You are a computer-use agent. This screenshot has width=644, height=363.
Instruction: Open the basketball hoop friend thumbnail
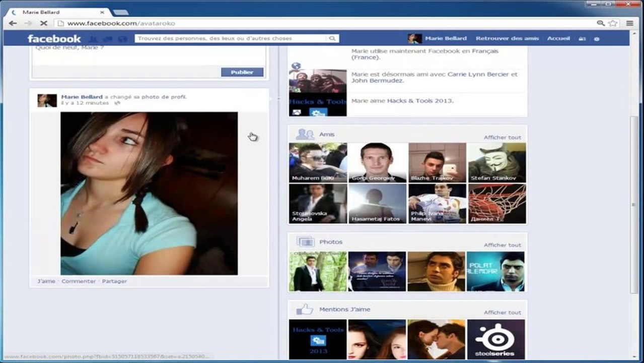tap(497, 203)
